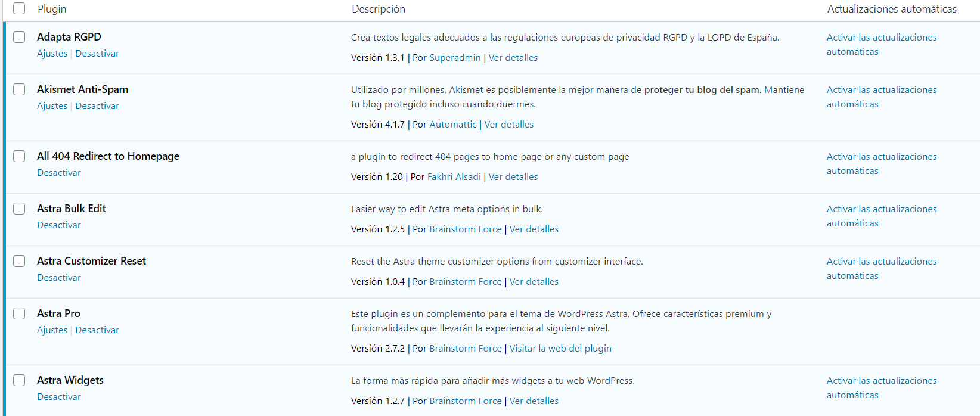This screenshot has height=416, width=980.
Task: Check the Astra Customizer Reset checkbox
Action: point(19,261)
